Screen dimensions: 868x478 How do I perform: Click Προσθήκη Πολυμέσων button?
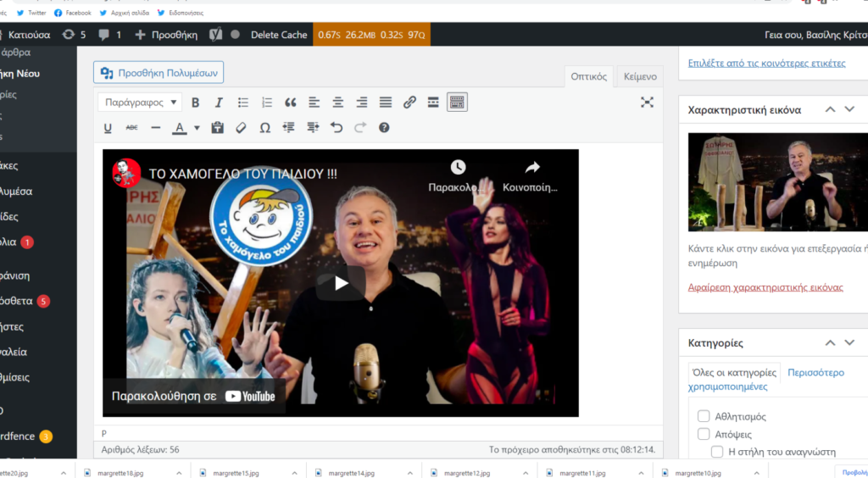pos(159,73)
